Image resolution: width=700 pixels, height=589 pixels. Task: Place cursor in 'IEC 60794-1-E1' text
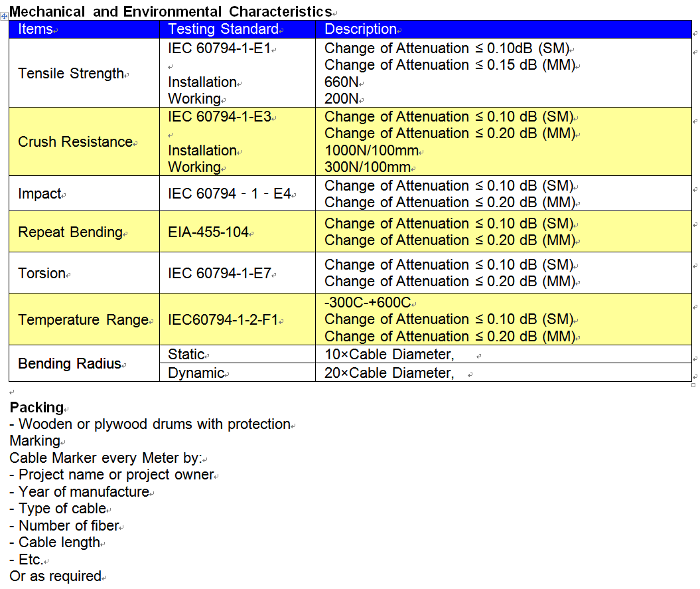click(x=219, y=48)
